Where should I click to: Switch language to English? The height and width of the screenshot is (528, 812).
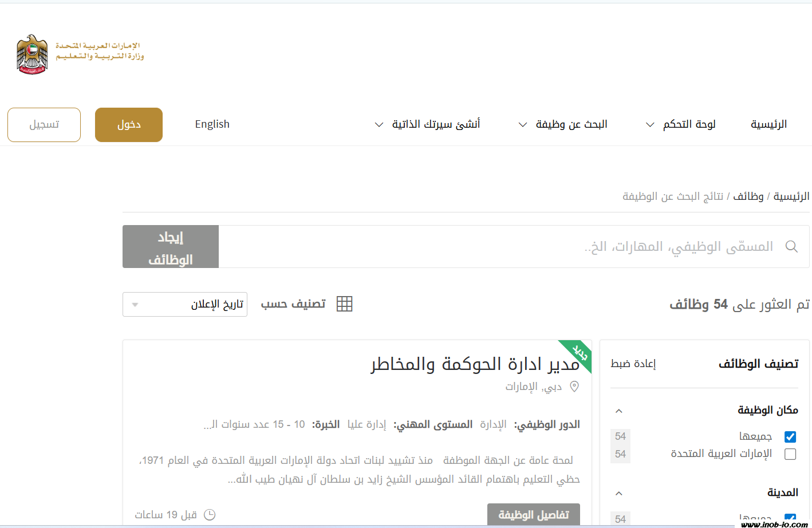(212, 125)
